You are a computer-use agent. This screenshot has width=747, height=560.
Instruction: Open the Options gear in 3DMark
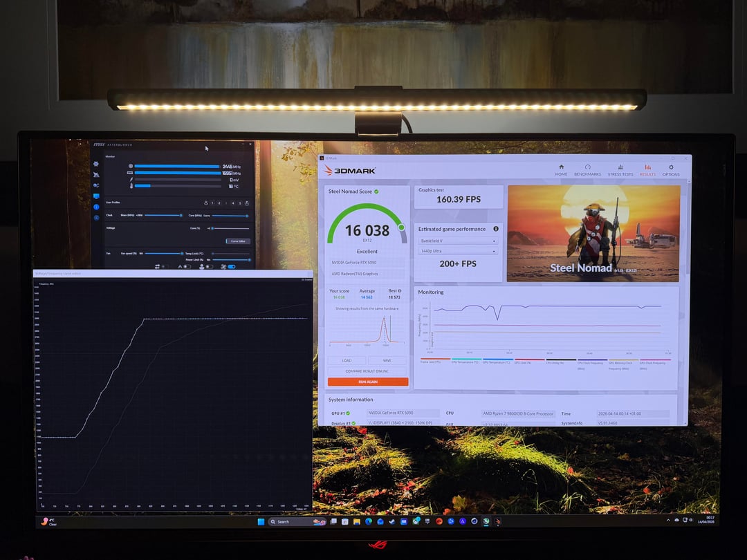click(x=670, y=170)
